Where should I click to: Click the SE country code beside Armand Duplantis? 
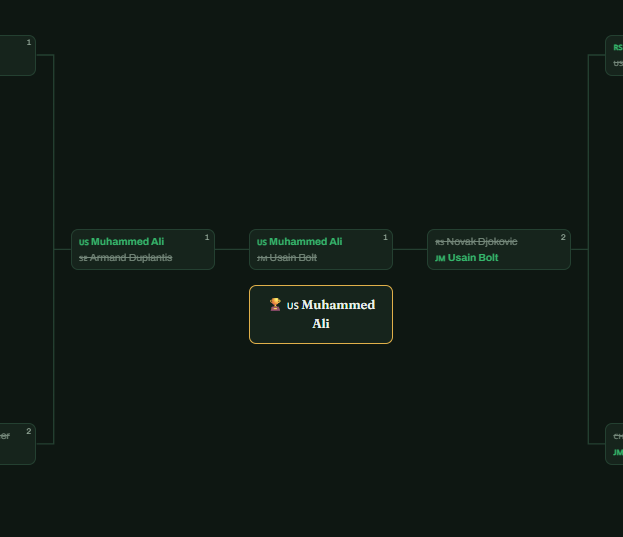pyautogui.click(x=83, y=259)
